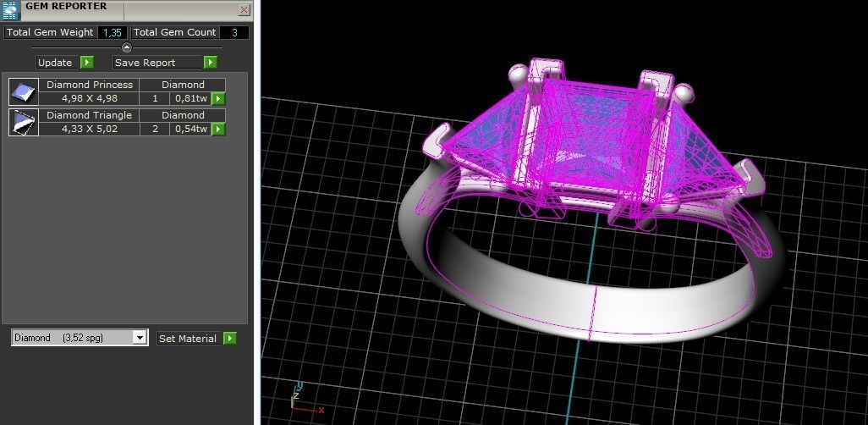Click the Diamond Triangle name cell
This screenshot has width=868, height=425.
pos(89,115)
